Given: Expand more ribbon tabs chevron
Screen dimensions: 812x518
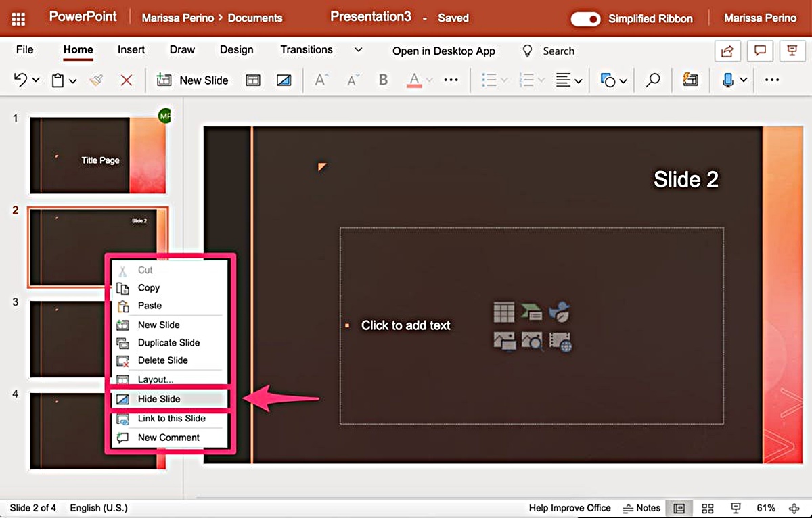Looking at the screenshot, I should pyautogui.click(x=359, y=50).
